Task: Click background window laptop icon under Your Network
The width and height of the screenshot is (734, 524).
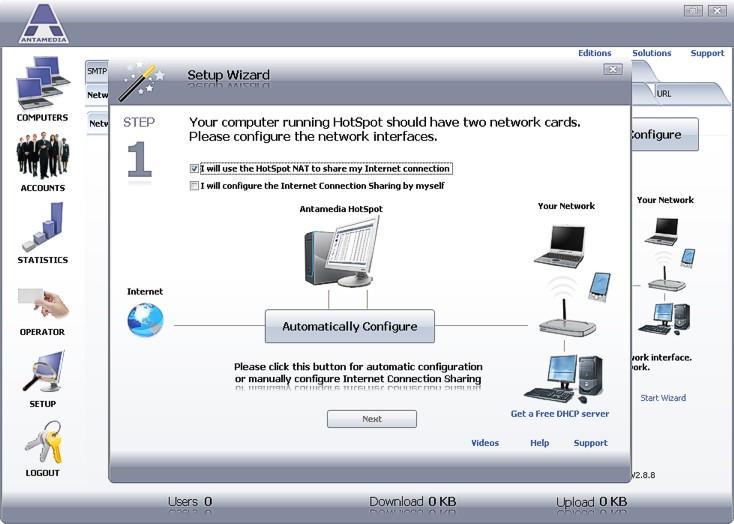Action: pos(662,231)
